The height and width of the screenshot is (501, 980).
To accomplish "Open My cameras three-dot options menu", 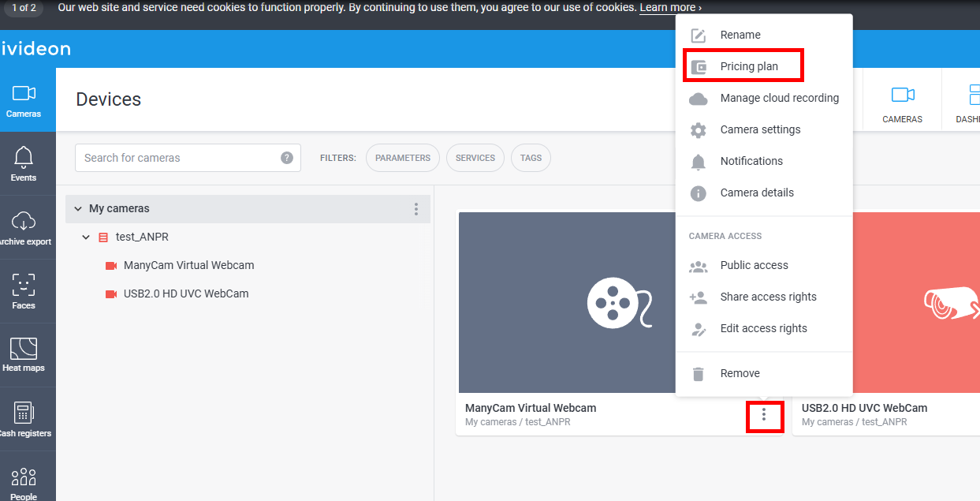I will pyautogui.click(x=416, y=209).
